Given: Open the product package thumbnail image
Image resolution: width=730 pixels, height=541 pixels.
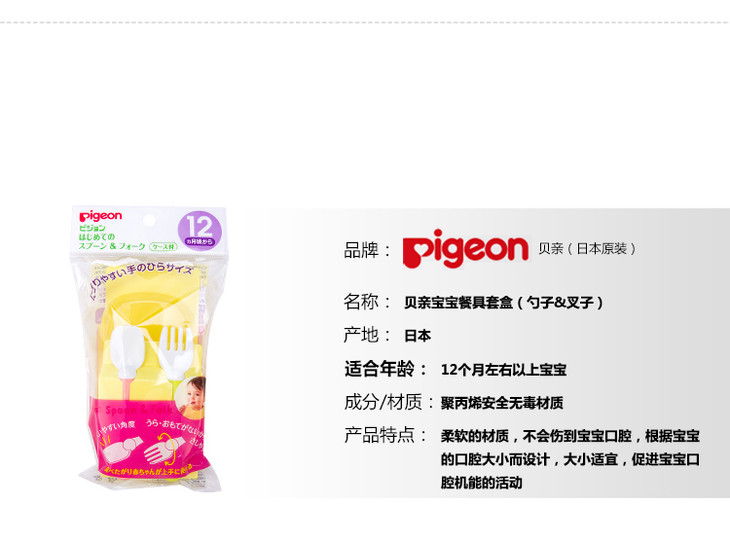Looking at the screenshot, I should pos(149,349).
